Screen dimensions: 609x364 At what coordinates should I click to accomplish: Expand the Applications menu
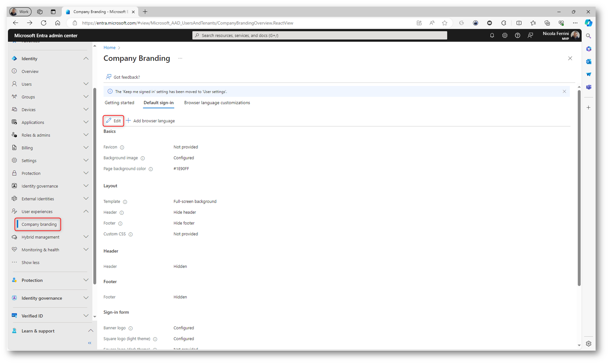pos(86,122)
